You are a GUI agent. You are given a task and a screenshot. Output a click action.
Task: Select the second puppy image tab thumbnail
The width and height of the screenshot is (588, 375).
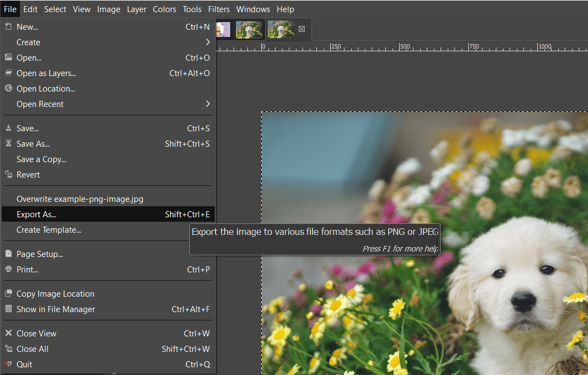tap(249, 29)
